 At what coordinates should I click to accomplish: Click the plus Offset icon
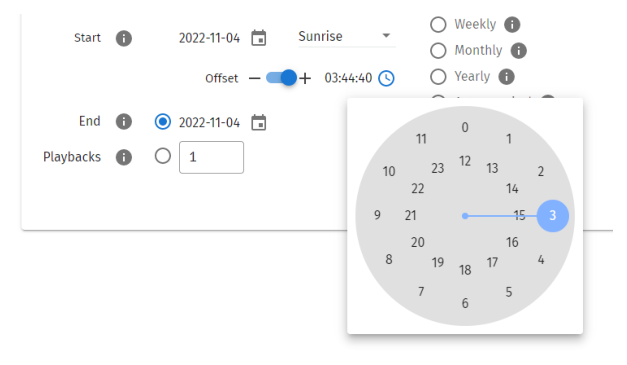[x=305, y=78]
